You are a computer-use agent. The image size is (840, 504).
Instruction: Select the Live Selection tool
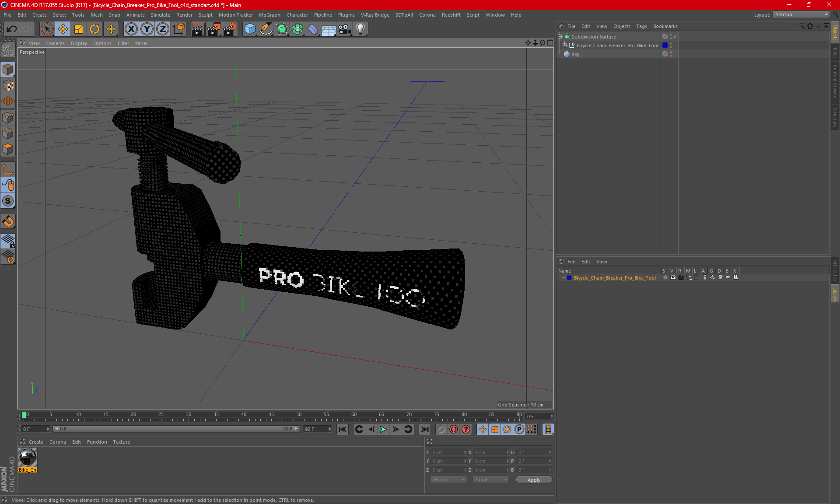(x=47, y=29)
